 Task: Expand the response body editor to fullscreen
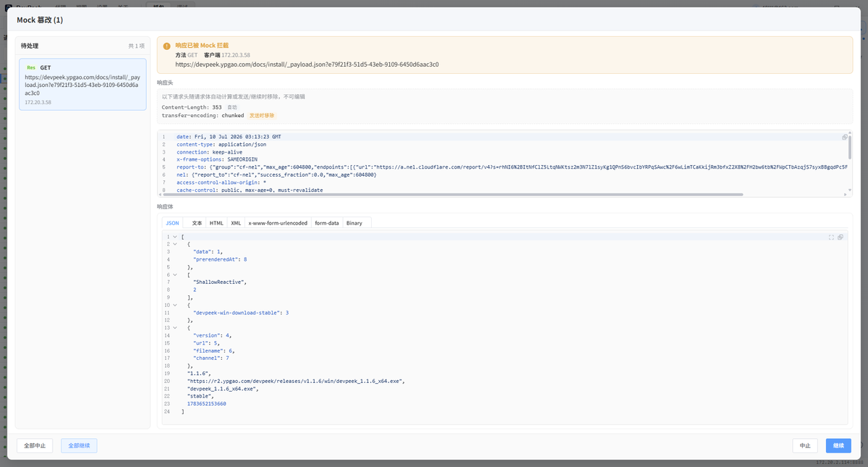tap(831, 237)
